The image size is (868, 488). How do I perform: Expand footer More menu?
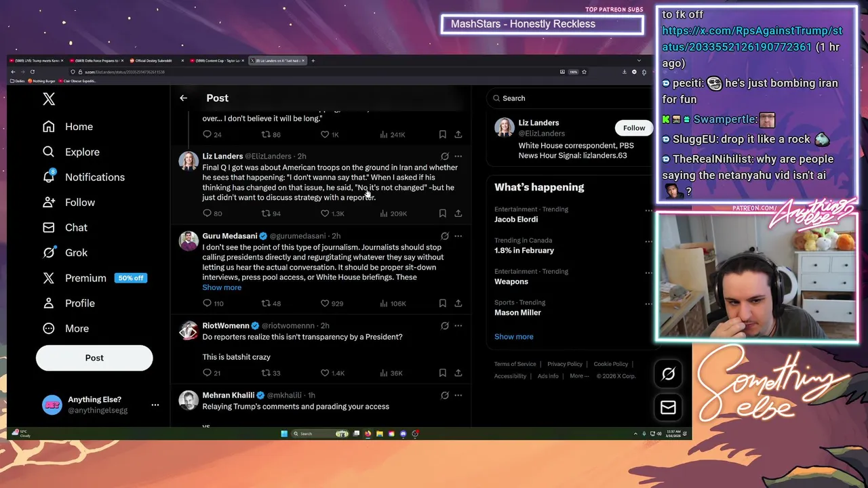click(x=579, y=376)
